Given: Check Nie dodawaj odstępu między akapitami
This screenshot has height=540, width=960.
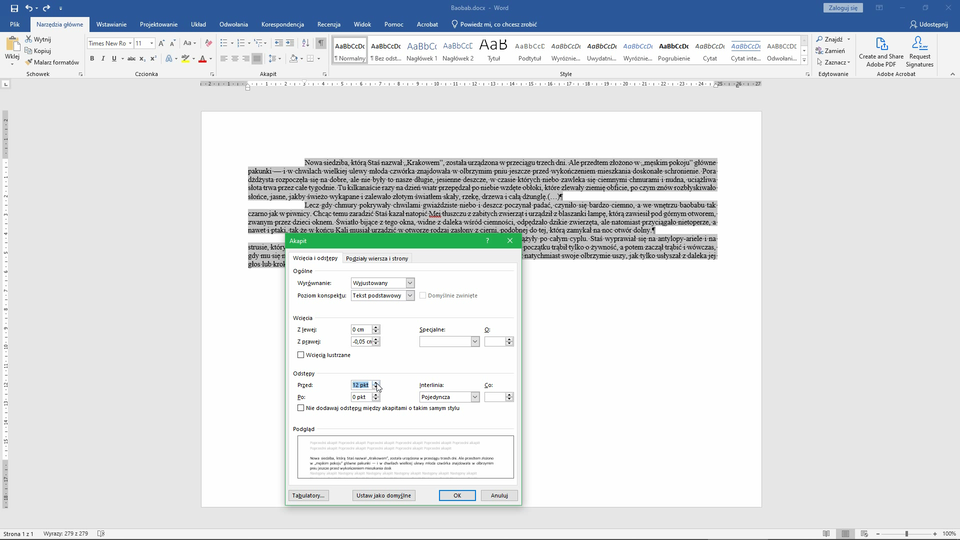Looking at the screenshot, I should [301, 408].
